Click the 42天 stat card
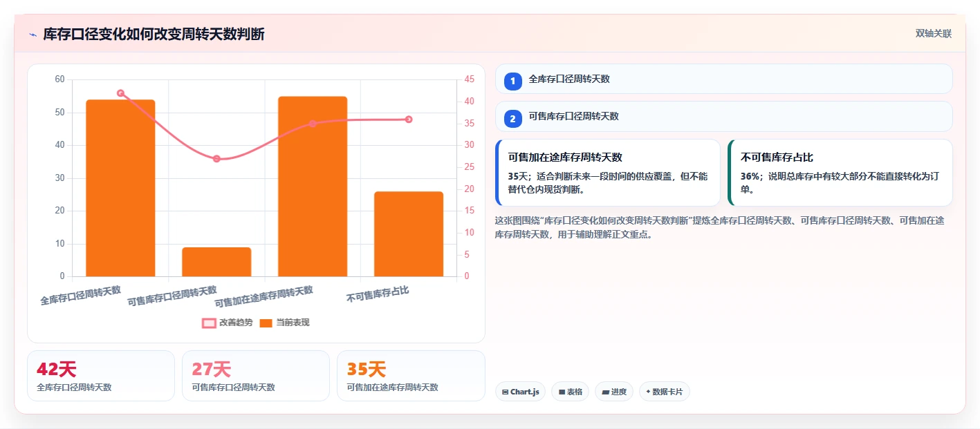 pos(101,376)
